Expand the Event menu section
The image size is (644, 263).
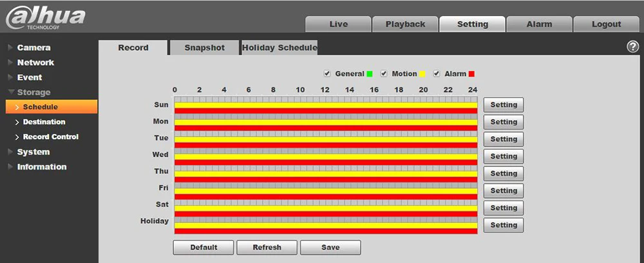click(29, 77)
